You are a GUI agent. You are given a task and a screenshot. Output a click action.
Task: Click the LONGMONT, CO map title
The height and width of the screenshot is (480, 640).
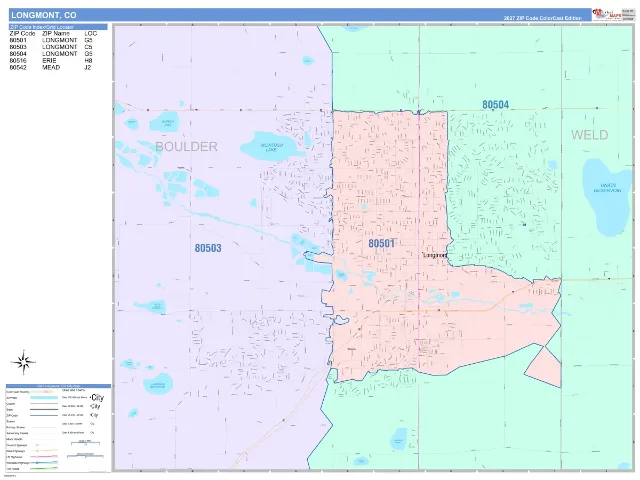tap(44, 15)
